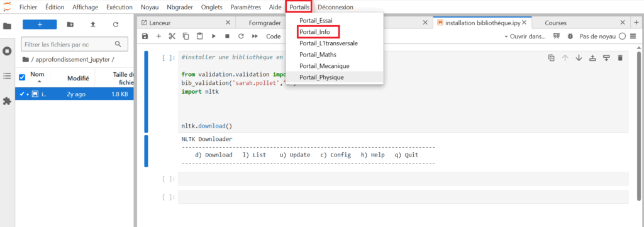Insert a cell above the active cell
Screen dimensions: 644x227
pos(592,58)
